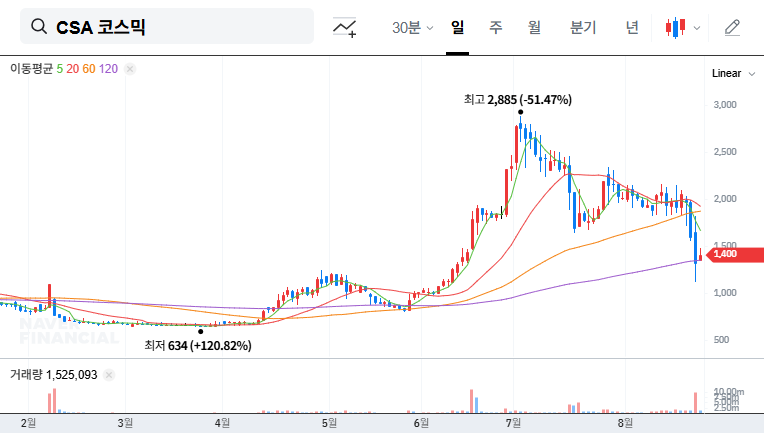The width and height of the screenshot is (764, 433).
Task: Expand the chart type dropdown arrow
Action: 697,28
